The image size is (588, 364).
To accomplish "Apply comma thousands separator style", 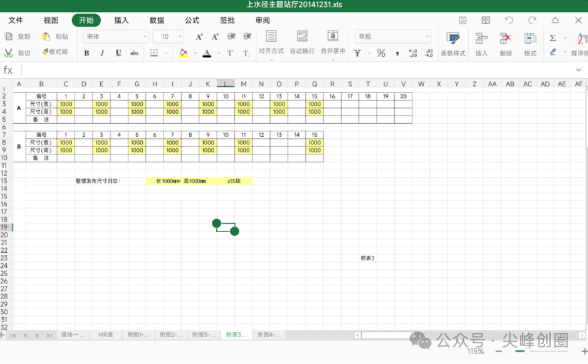I will 397,54.
